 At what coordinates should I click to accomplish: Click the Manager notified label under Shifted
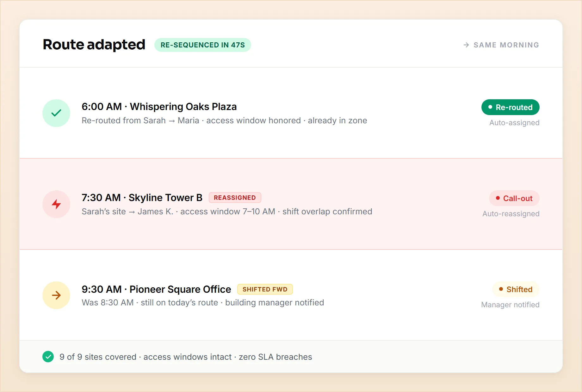click(510, 305)
